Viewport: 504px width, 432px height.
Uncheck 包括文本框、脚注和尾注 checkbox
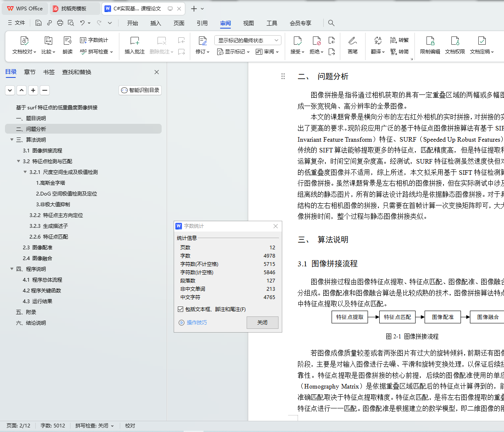pos(180,309)
